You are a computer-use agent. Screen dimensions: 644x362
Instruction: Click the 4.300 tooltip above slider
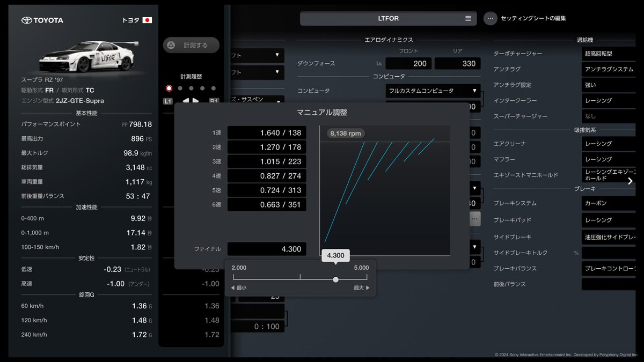click(x=335, y=256)
